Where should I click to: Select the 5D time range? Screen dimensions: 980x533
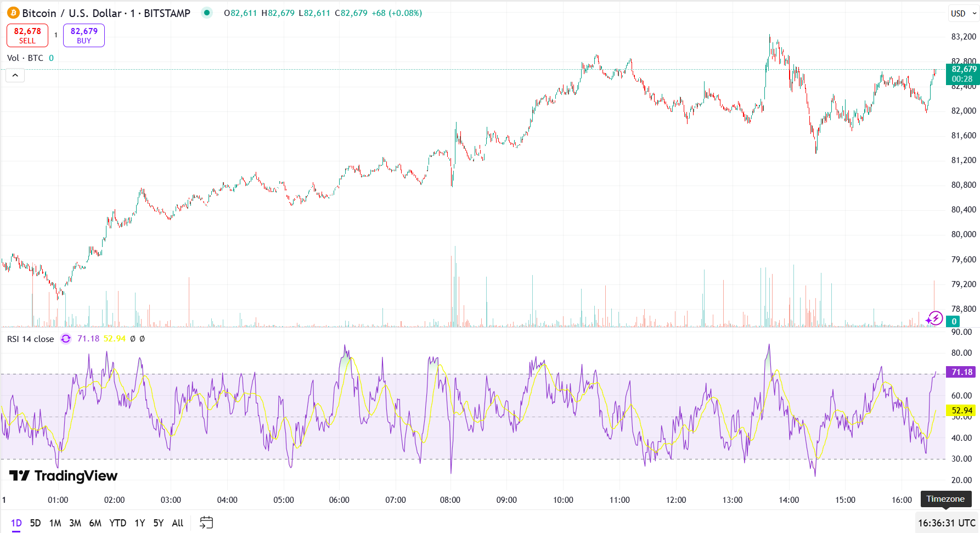pyautogui.click(x=35, y=523)
